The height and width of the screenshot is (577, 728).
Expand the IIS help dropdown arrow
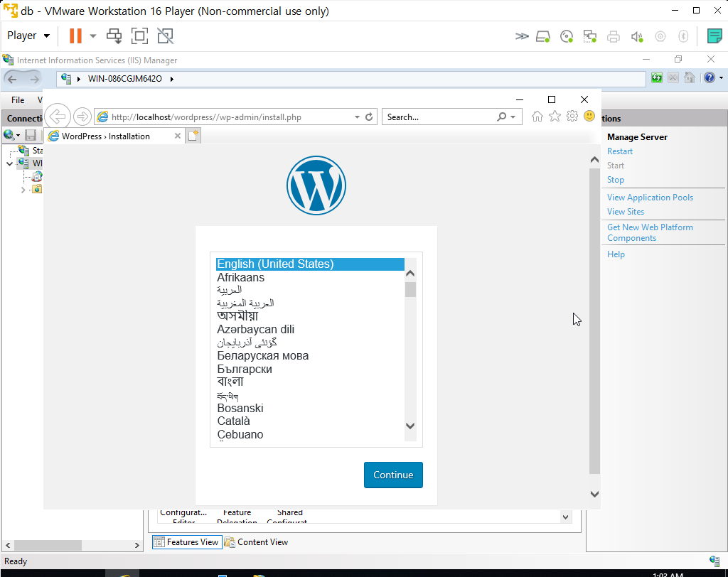tap(721, 78)
